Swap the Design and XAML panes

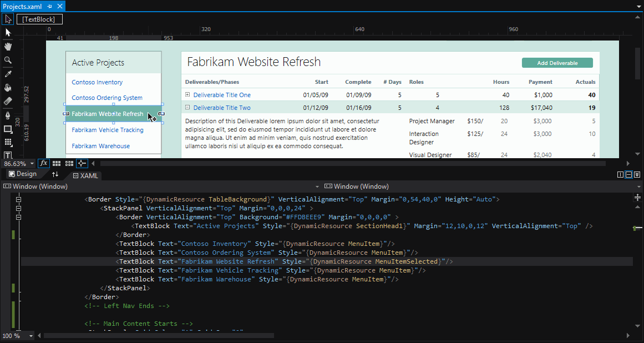tap(55, 174)
